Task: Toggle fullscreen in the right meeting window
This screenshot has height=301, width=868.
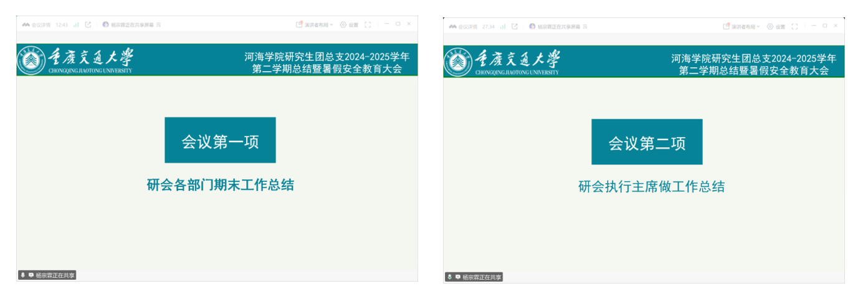Action: pyautogui.click(x=794, y=27)
